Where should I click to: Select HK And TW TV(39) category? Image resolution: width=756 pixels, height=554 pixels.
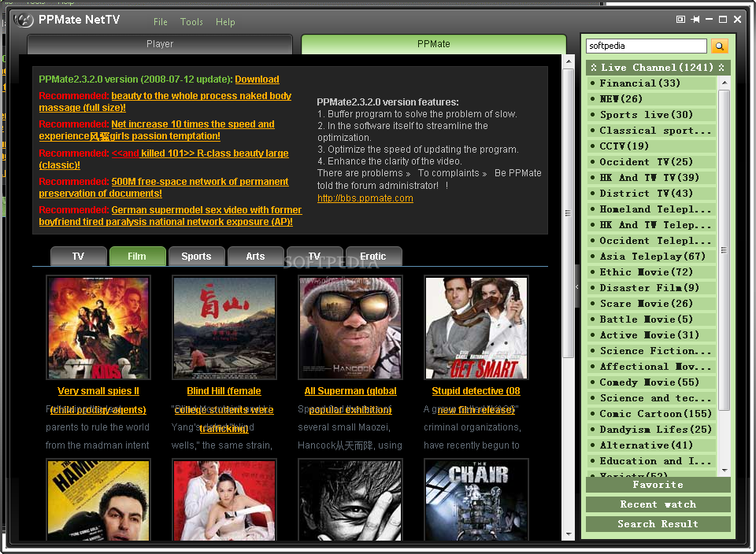652,178
